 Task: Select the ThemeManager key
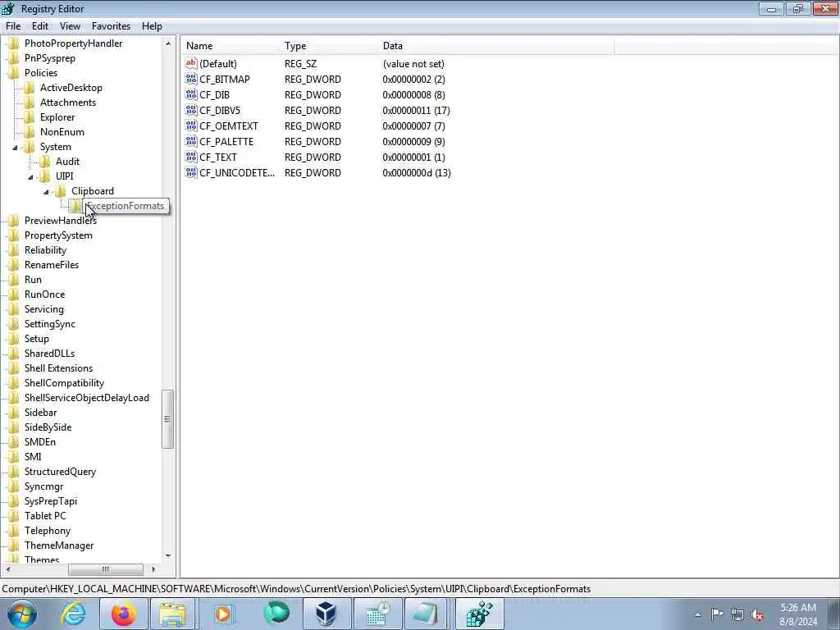59,546
